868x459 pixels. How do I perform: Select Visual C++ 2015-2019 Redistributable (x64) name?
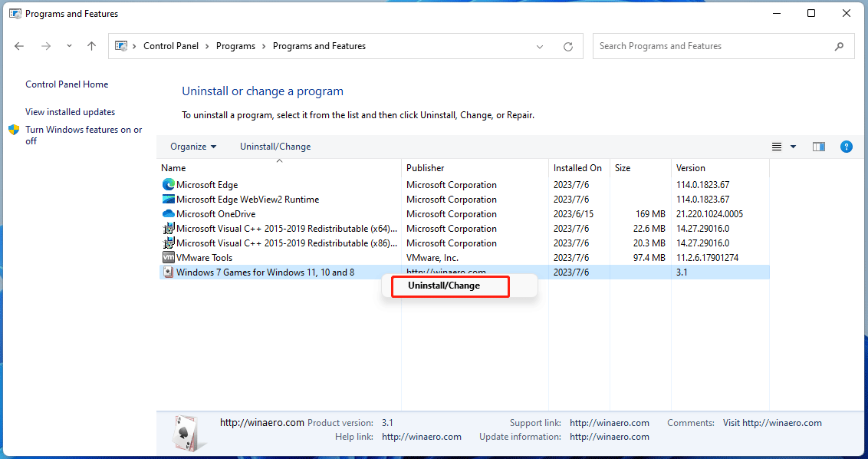coord(287,229)
